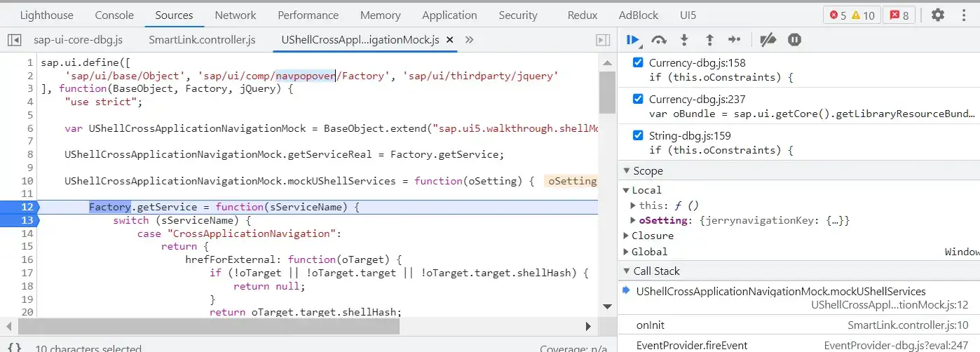Click the warnings count indicator
This screenshot has height=352, width=980.
[x=864, y=15]
